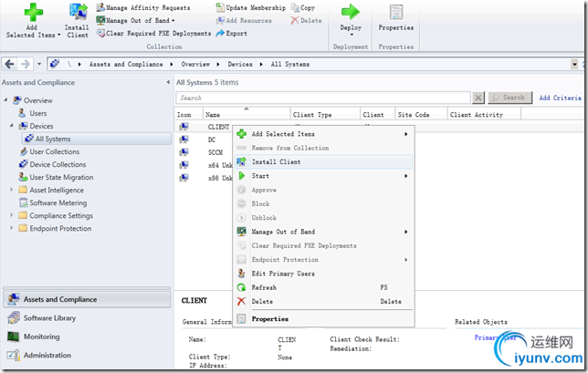Choose Properties in context menu
The width and height of the screenshot is (588, 373).
[x=323, y=318]
